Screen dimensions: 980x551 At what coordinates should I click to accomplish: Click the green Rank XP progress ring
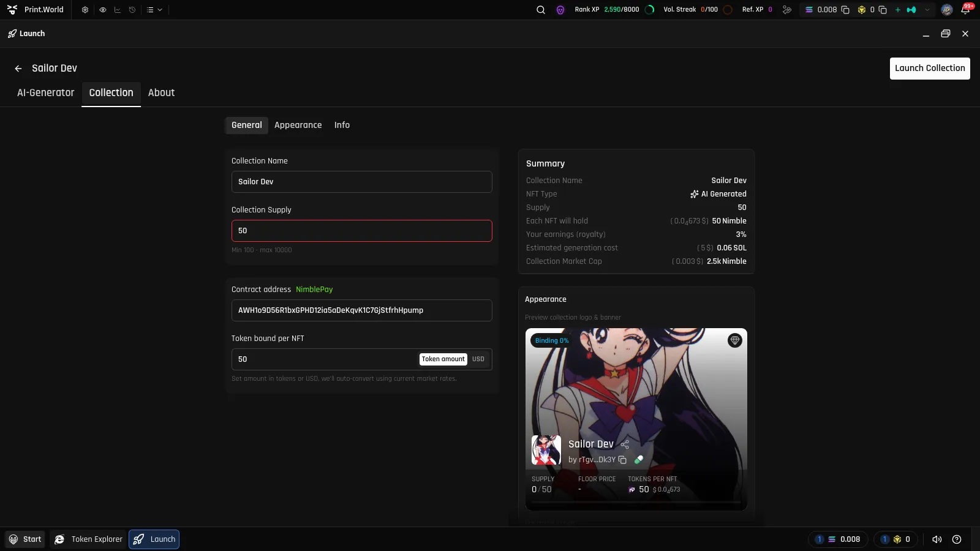click(x=650, y=10)
